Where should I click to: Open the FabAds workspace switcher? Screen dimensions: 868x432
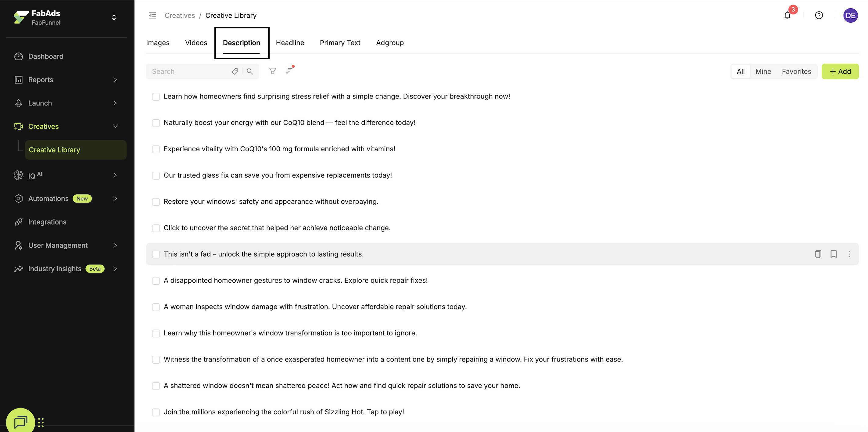[114, 17]
